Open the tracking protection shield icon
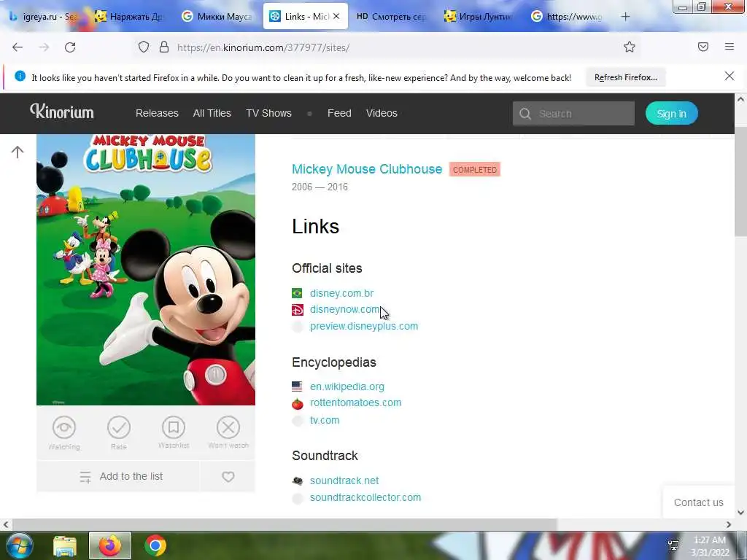Viewport: 747px width, 560px height. [144, 47]
